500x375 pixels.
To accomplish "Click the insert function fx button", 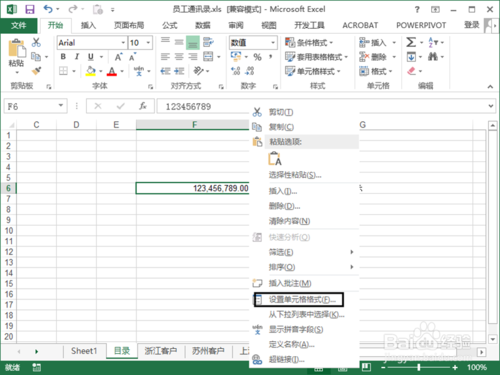I will 143,106.
